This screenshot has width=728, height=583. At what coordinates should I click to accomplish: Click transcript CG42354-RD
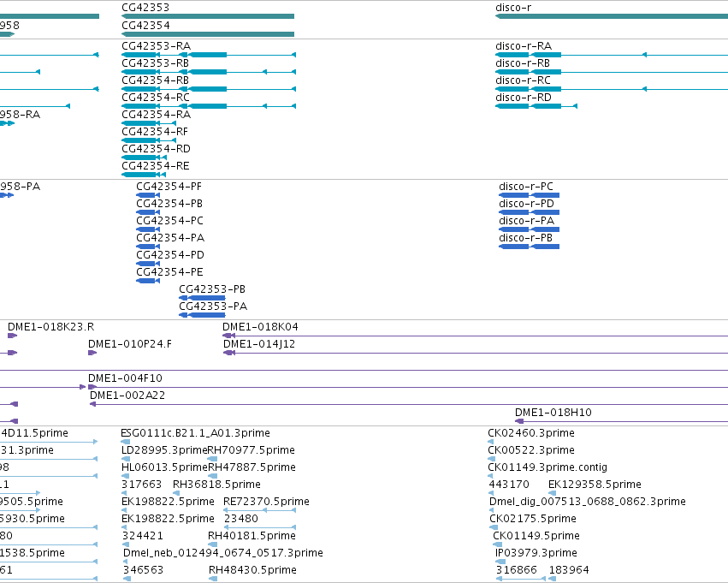[156, 149]
